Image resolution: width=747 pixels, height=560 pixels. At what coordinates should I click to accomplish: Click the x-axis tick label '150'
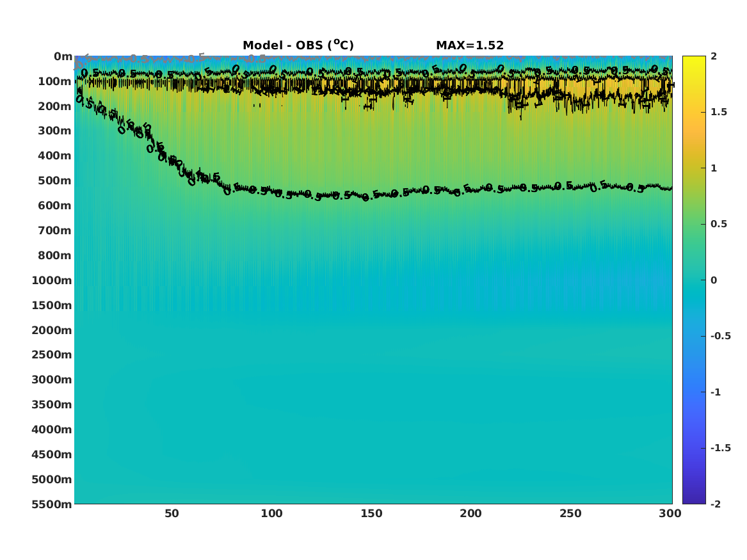click(x=371, y=514)
